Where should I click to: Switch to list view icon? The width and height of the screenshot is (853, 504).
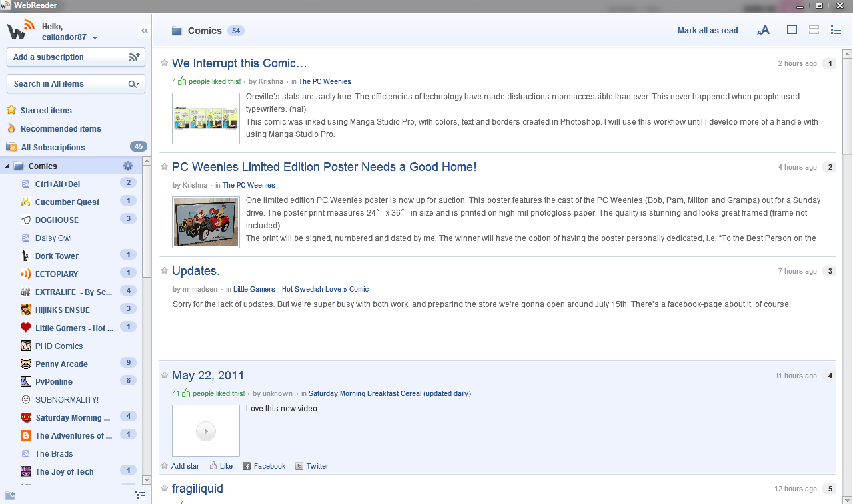coord(836,30)
